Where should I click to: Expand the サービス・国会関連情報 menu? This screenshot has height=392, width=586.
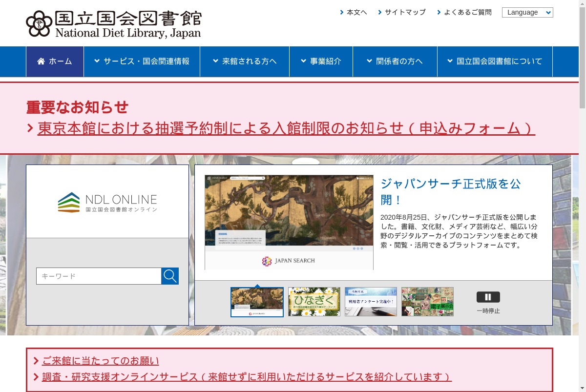coord(142,62)
